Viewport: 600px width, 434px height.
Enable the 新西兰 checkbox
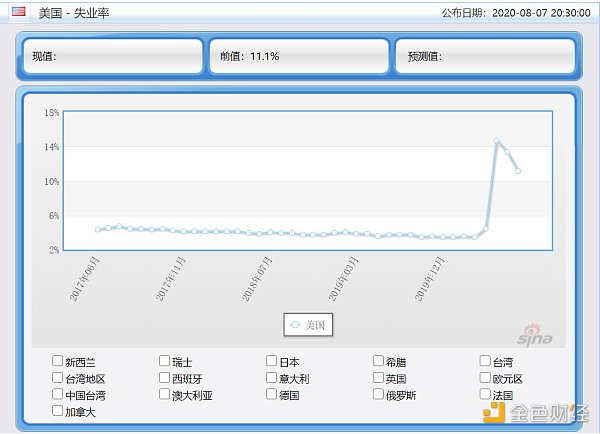58,362
